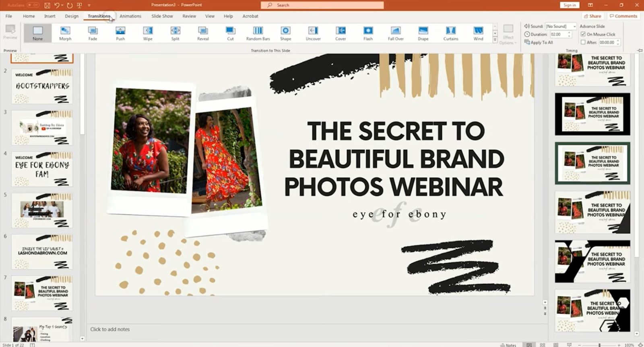Apply the Curtains transition
The width and height of the screenshot is (644, 347).
point(450,33)
